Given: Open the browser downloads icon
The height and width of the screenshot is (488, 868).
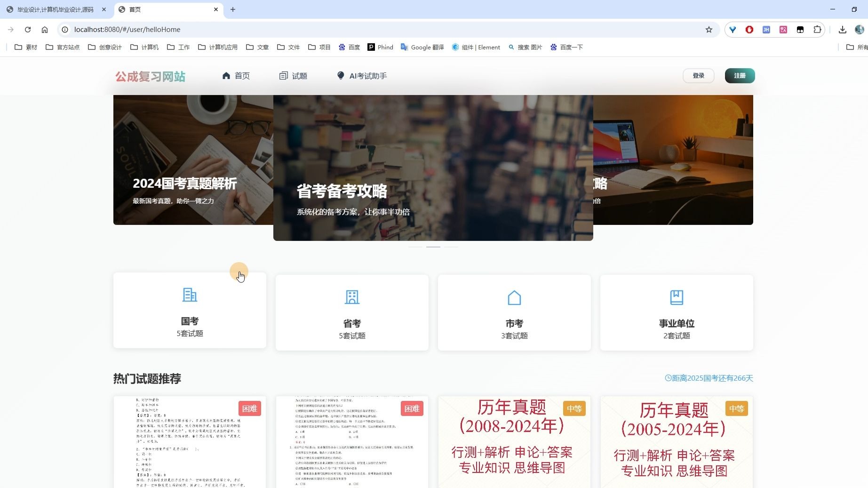Looking at the screenshot, I should click(x=842, y=30).
